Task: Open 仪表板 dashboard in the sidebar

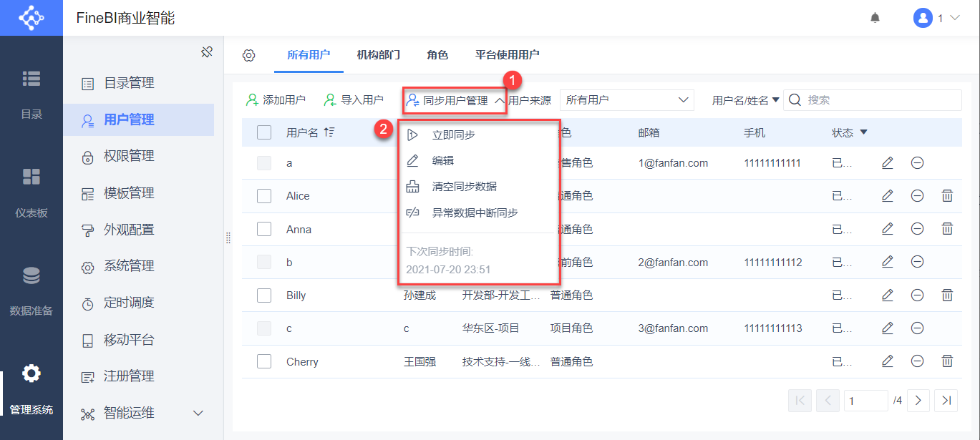Action: coord(31,192)
